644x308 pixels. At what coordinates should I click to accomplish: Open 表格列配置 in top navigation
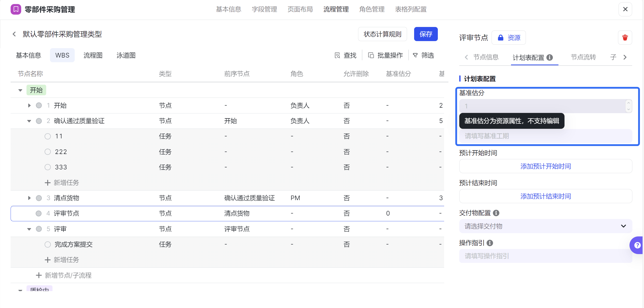point(411,9)
